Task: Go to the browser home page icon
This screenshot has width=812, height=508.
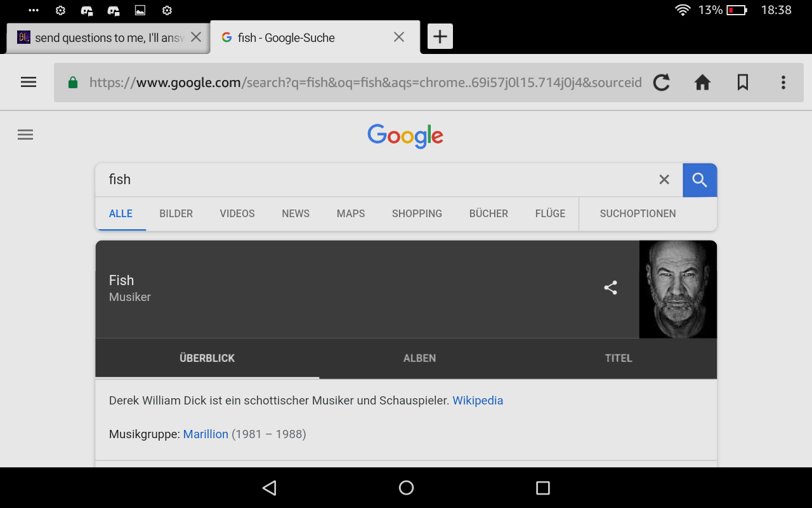Action: click(702, 82)
